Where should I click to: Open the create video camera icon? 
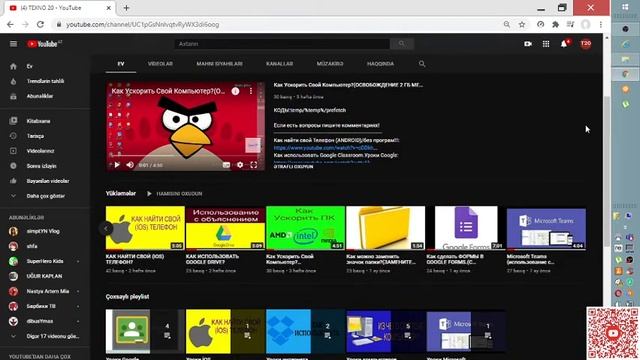528,44
